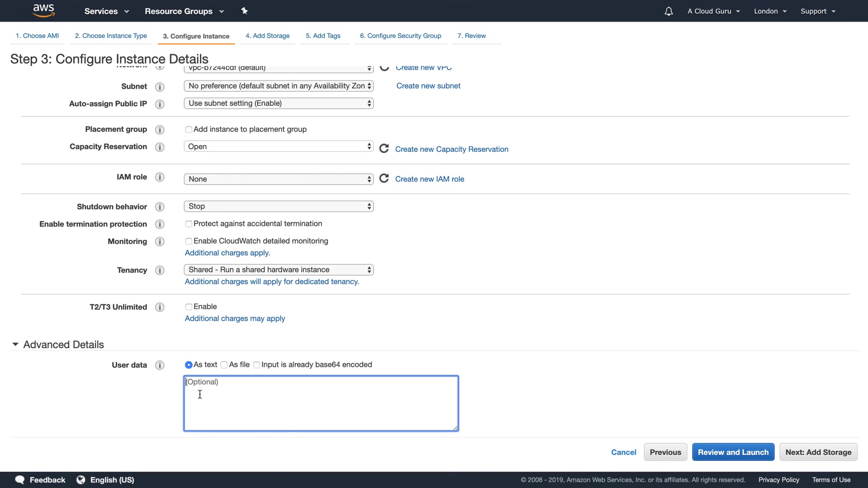The image size is (868, 488).
Task: Click the Review and Launch button
Action: (733, 452)
